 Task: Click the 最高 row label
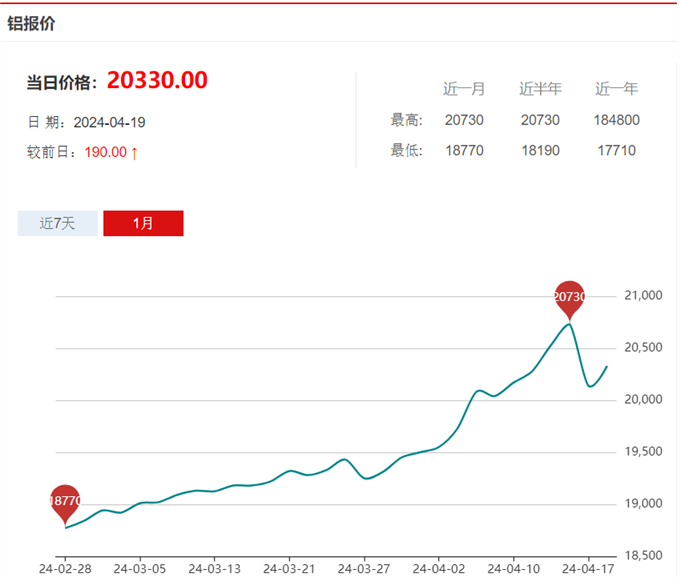point(406,120)
